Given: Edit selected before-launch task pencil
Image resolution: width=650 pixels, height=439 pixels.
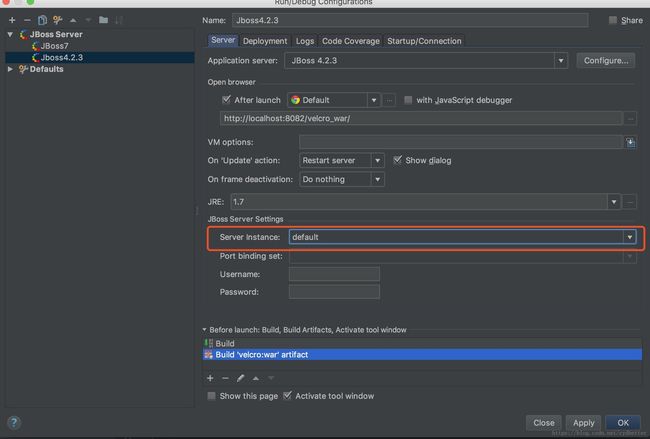Looking at the screenshot, I should coord(240,378).
